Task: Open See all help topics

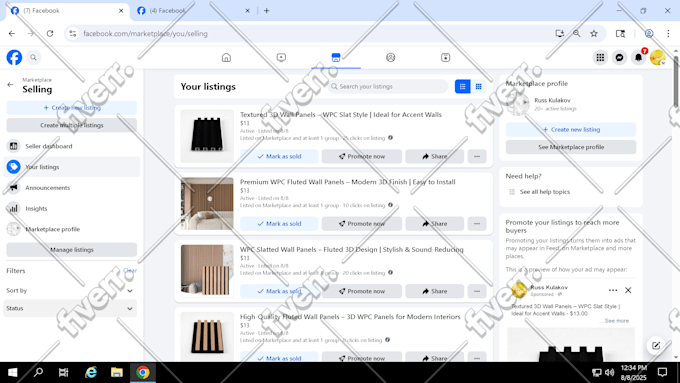Action: tap(545, 192)
